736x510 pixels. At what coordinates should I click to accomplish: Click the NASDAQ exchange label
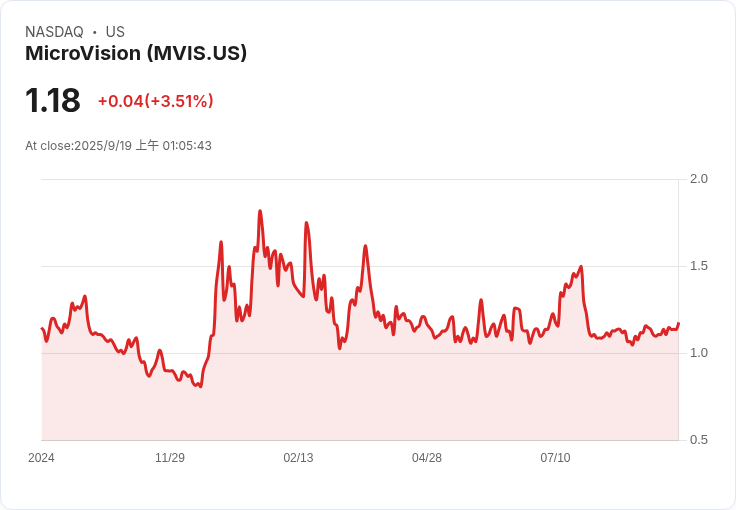point(54,32)
